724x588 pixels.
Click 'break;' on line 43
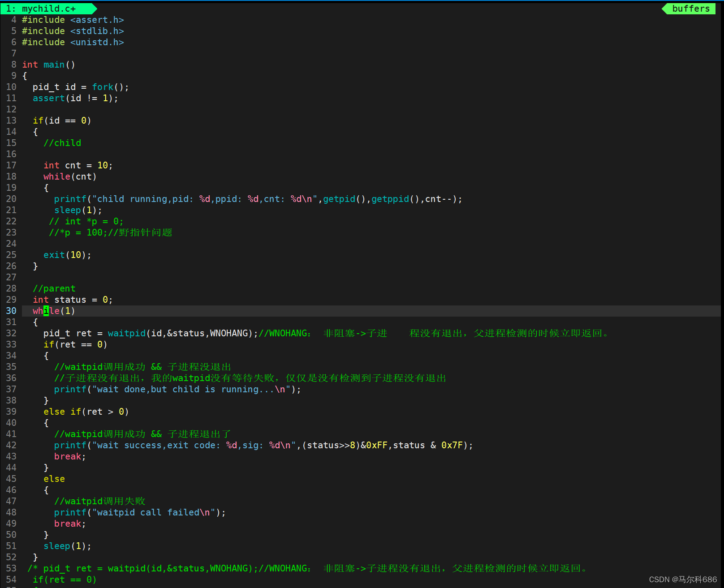coord(70,456)
